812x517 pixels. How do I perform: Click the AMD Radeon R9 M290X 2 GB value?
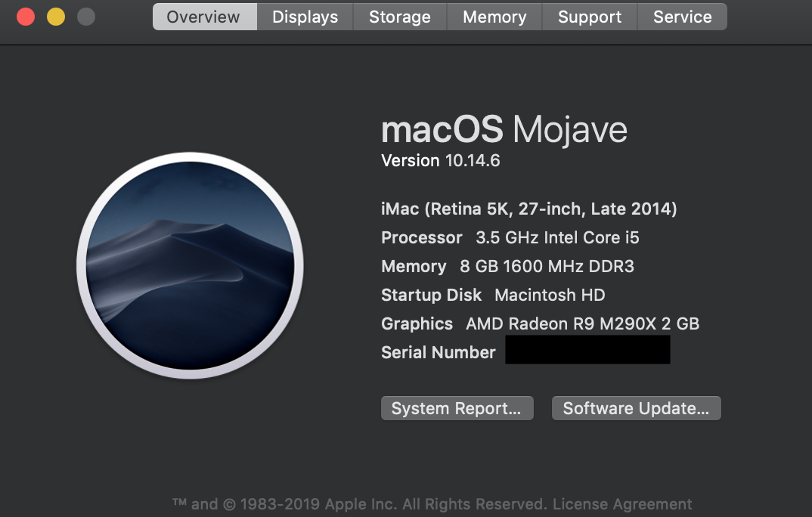583,324
